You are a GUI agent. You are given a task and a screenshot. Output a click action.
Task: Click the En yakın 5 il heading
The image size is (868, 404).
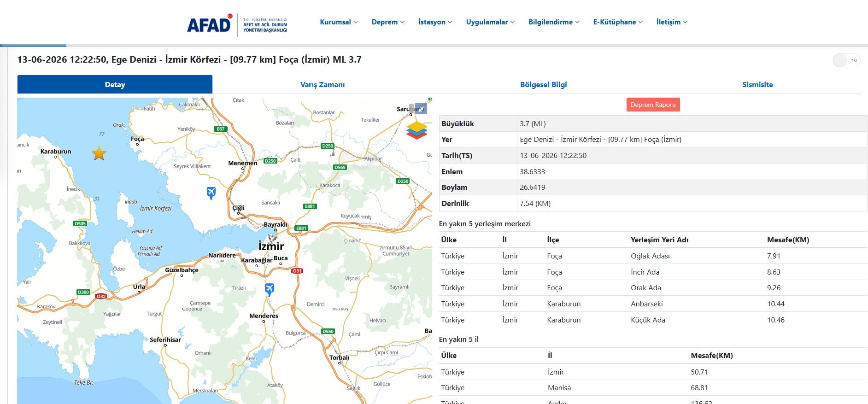pos(459,339)
